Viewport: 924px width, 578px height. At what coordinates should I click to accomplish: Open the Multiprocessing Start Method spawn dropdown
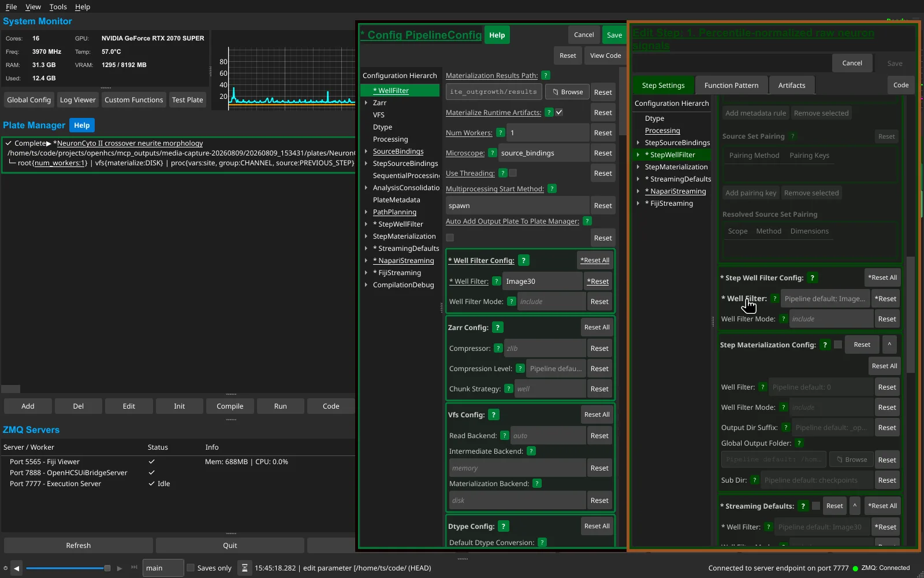517,206
